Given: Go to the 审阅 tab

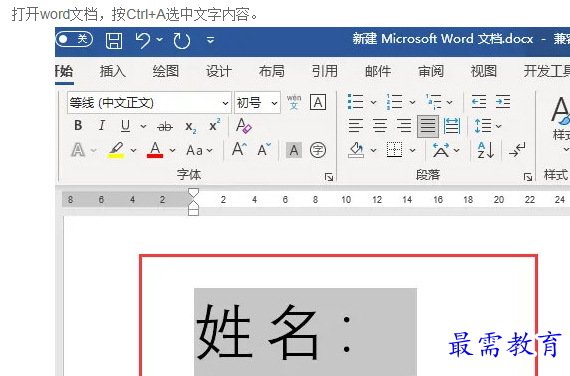Looking at the screenshot, I should point(431,71).
